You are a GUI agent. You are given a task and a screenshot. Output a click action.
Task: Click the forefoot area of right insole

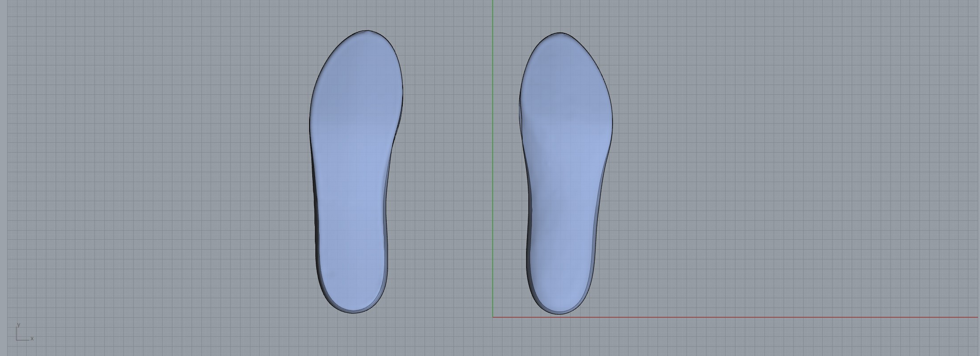(566, 89)
